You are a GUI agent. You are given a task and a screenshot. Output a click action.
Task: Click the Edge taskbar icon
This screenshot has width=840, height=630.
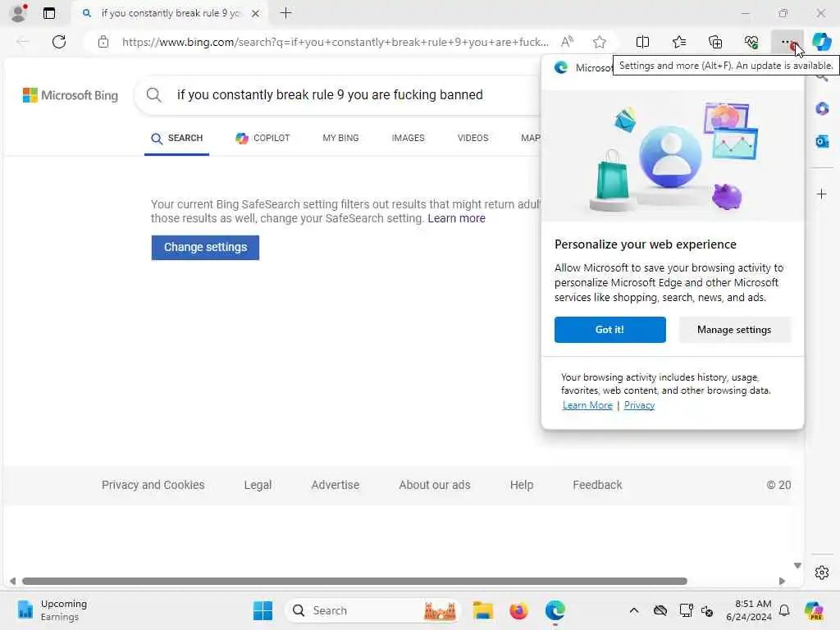click(555, 610)
